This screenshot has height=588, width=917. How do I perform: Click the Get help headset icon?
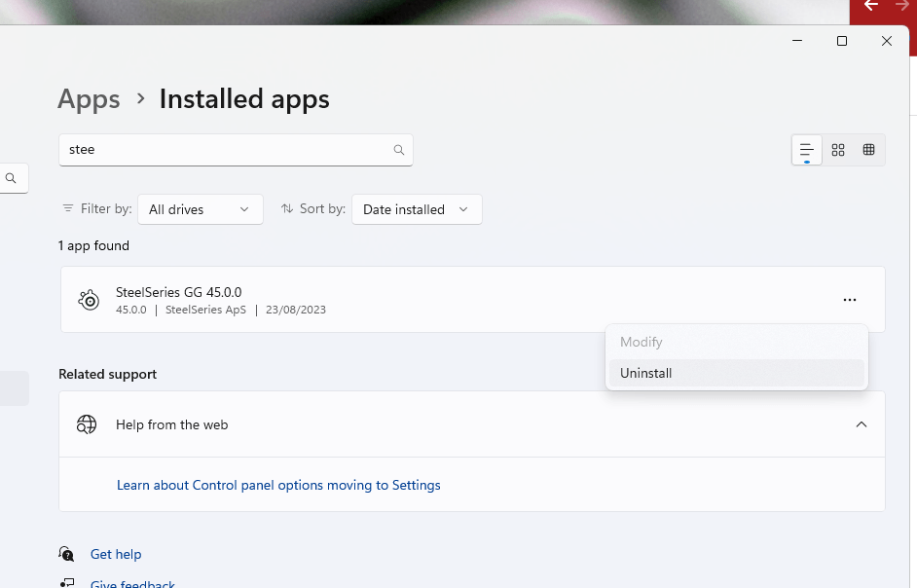tap(66, 554)
